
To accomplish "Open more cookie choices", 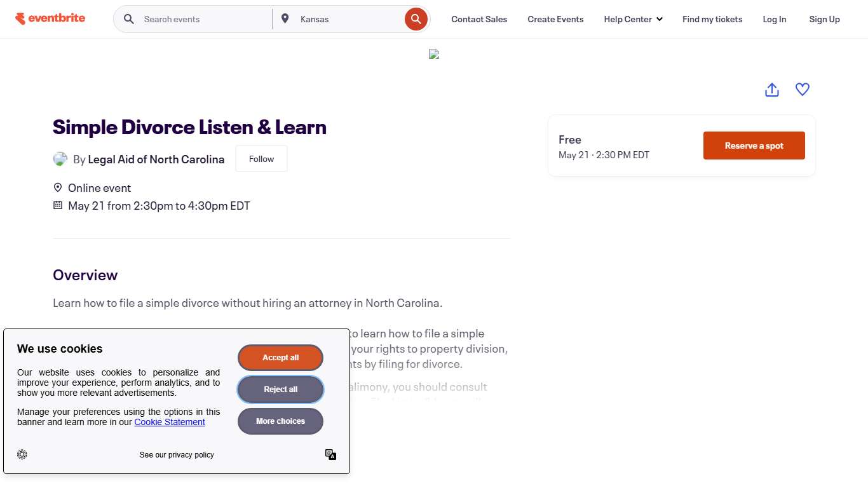I will 280,421.
